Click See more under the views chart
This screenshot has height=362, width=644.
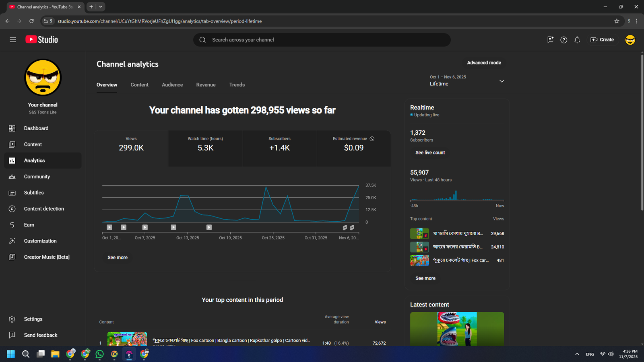[118, 257]
